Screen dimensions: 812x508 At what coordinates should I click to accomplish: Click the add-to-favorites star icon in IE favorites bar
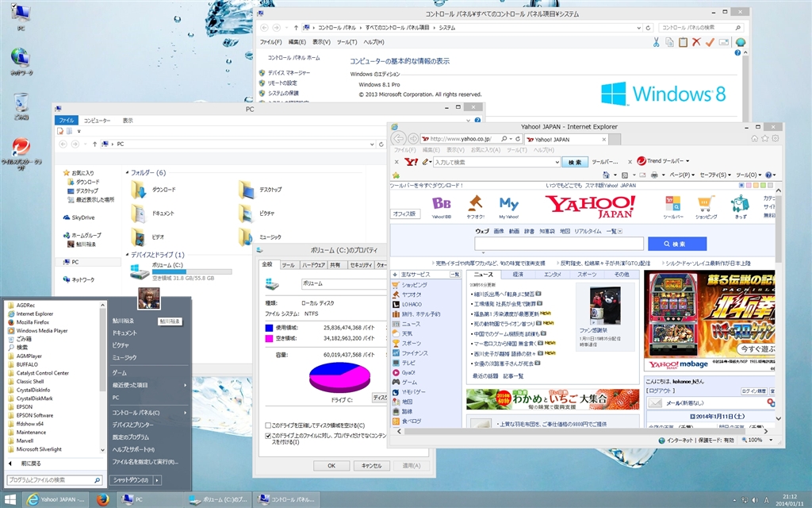396,175
